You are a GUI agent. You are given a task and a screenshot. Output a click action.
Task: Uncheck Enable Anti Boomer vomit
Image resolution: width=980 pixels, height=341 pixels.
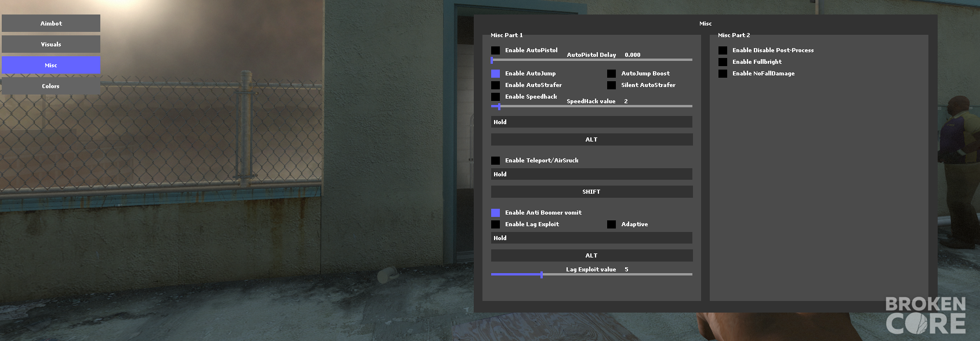click(495, 213)
